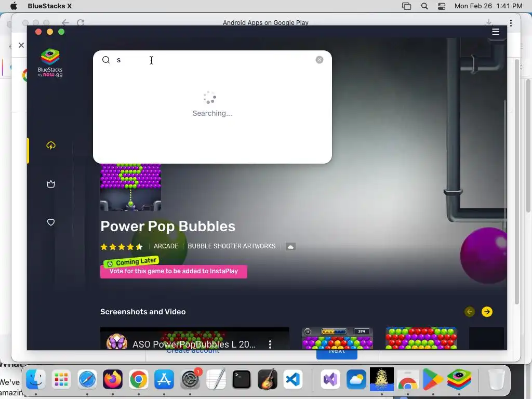Open Weather app from the Dock

pyautogui.click(x=356, y=379)
